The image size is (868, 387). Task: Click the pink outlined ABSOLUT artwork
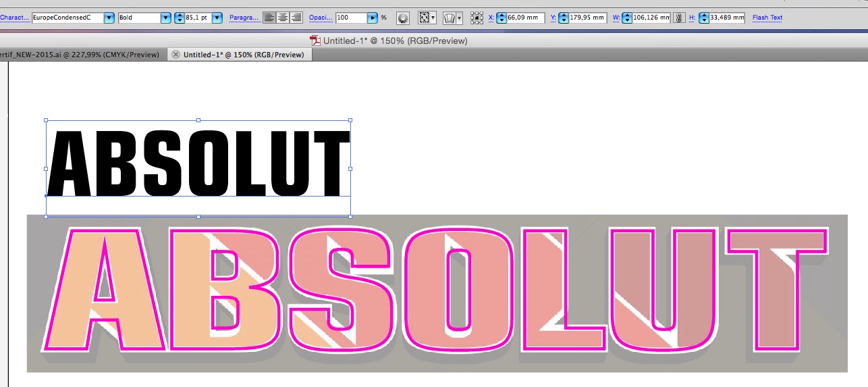(437, 290)
